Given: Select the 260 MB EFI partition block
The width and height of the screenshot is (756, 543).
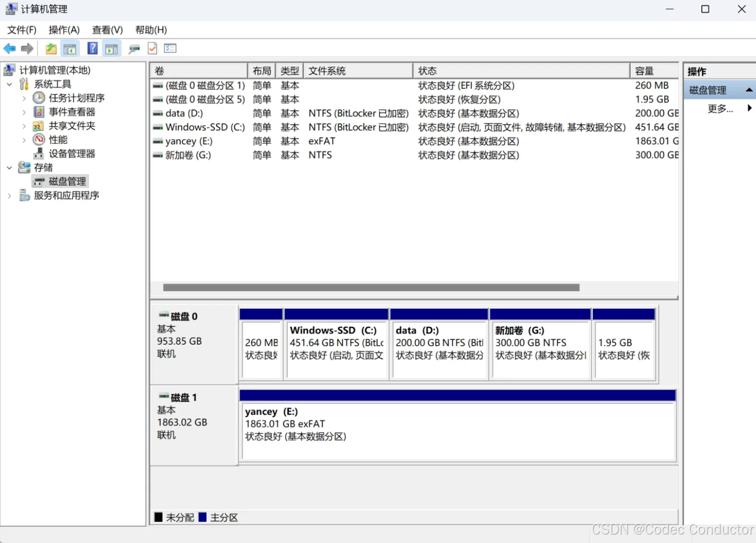Looking at the screenshot, I should pyautogui.click(x=261, y=344).
